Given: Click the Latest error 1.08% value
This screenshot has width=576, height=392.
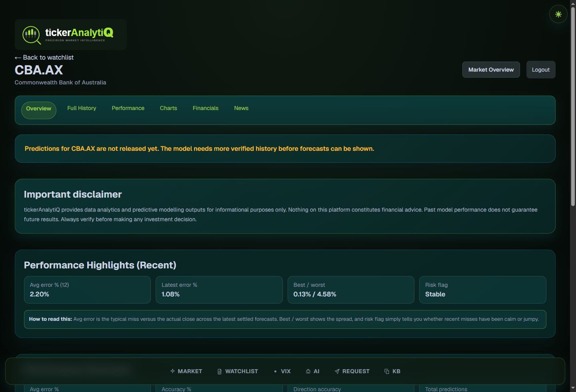Looking at the screenshot, I should pyautogui.click(x=171, y=294).
